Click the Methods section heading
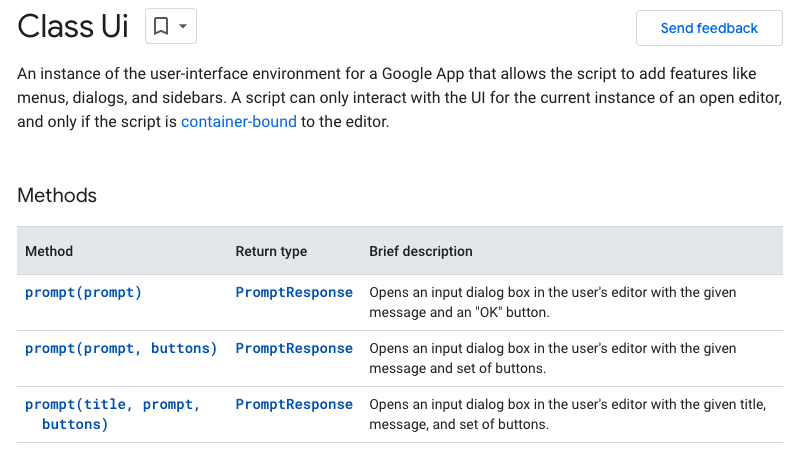Screen dimensions: 801x460 click(x=57, y=195)
